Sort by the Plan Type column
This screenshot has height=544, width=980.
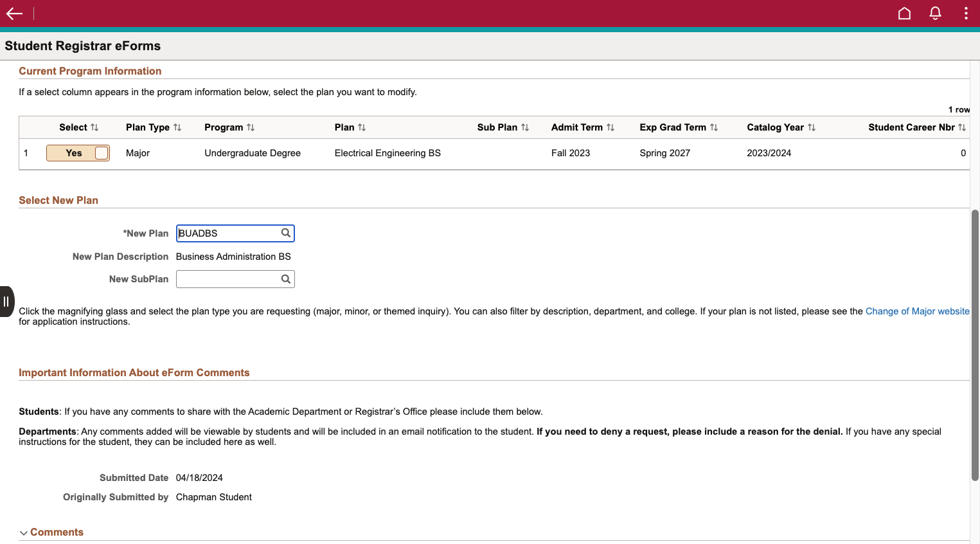click(x=154, y=127)
